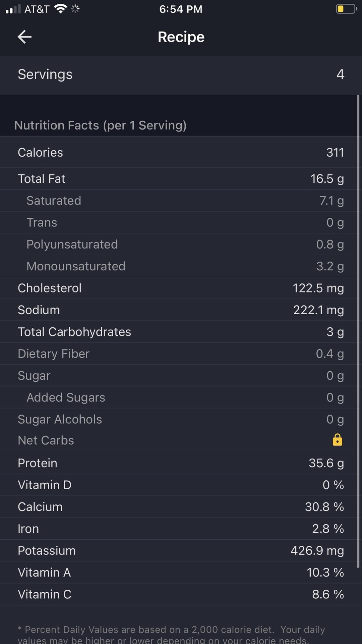Tap the Total Fat row
The height and width of the screenshot is (644, 362).
tap(178, 179)
